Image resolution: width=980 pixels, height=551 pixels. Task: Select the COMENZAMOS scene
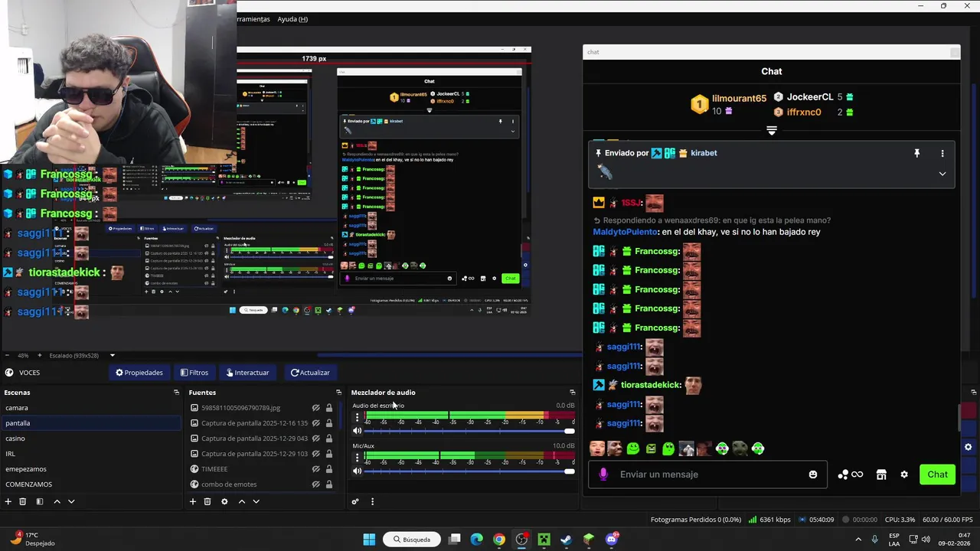coord(90,484)
